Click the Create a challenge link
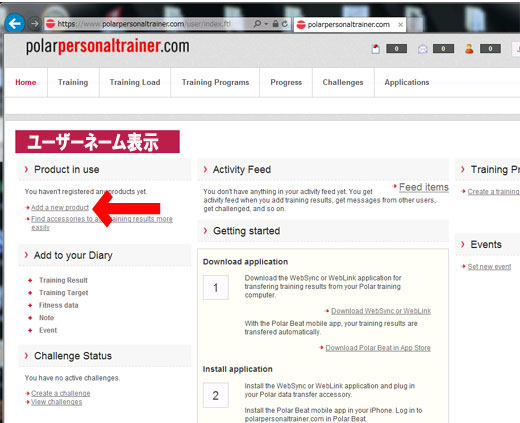 point(61,393)
